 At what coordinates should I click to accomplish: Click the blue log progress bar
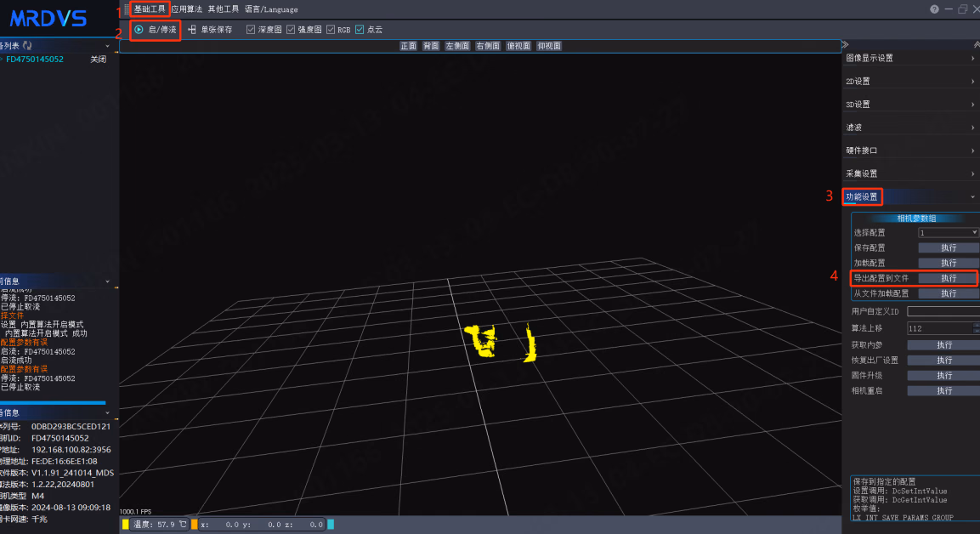pyautogui.click(x=53, y=403)
